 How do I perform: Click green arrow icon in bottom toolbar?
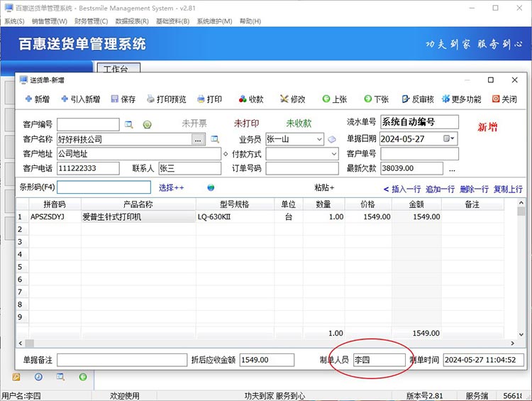click(x=83, y=377)
